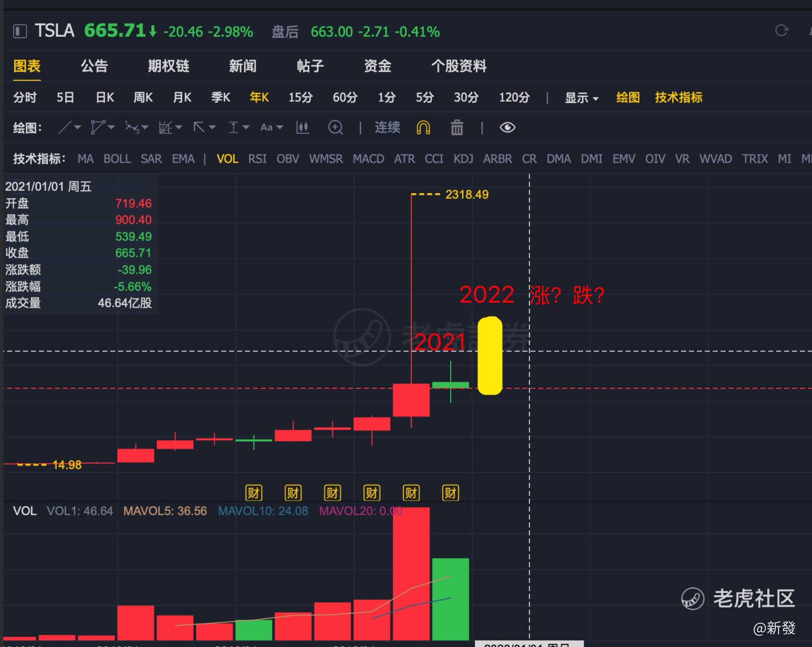The width and height of the screenshot is (812, 647).
Task: Enable the BOLL indicator
Action: click(x=117, y=159)
